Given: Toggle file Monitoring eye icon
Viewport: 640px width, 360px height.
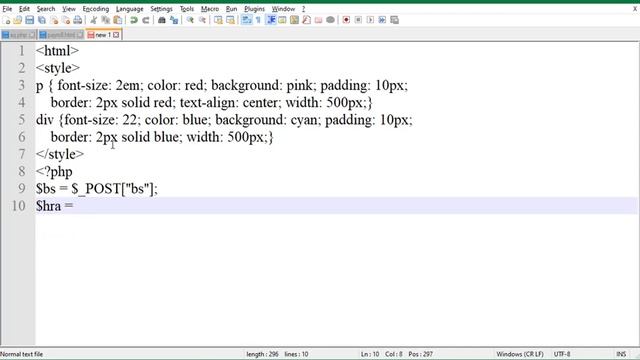Looking at the screenshot, I should [331, 20].
